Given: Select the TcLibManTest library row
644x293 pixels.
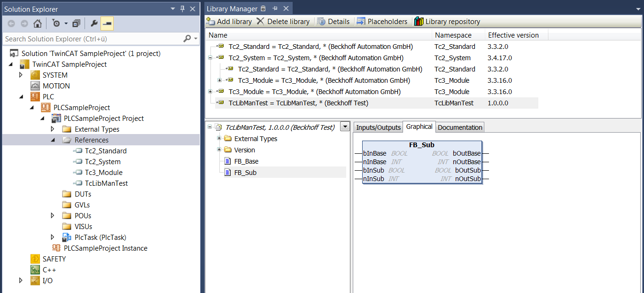Looking at the screenshot, I should pos(376,103).
